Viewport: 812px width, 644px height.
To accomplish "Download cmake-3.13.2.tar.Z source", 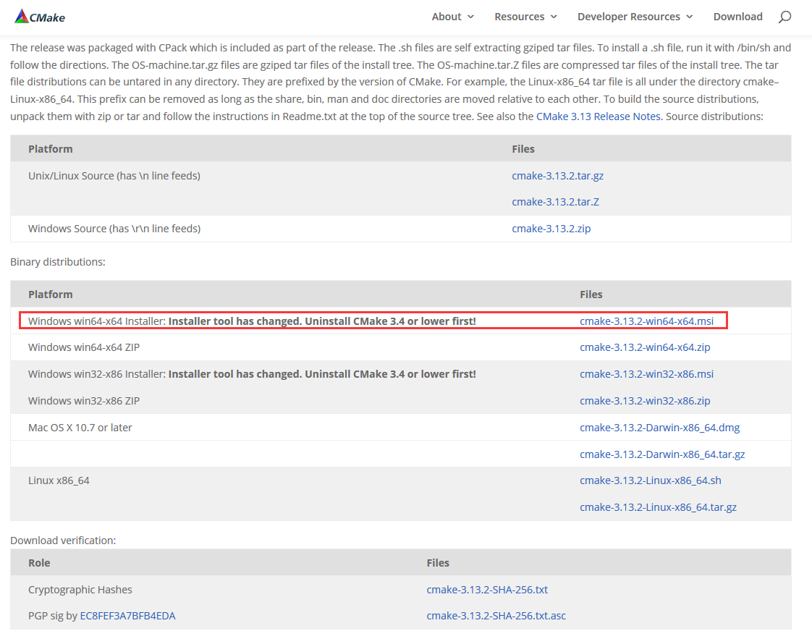I will pos(555,202).
